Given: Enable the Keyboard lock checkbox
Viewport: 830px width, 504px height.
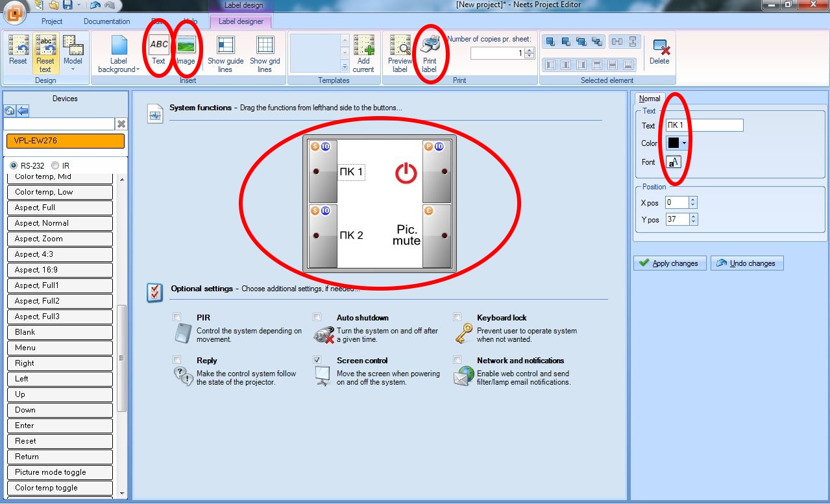Looking at the screenshot, I should [x=458, y=317].
